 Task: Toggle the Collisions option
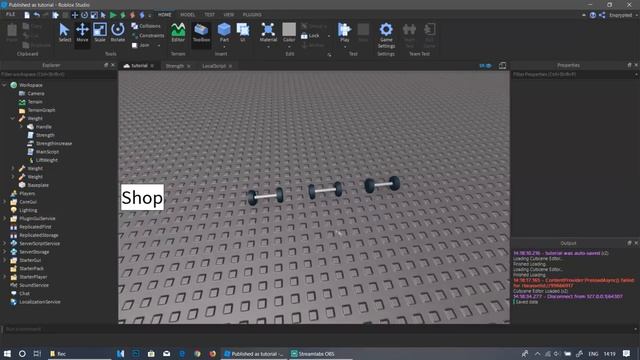point(146,26)
